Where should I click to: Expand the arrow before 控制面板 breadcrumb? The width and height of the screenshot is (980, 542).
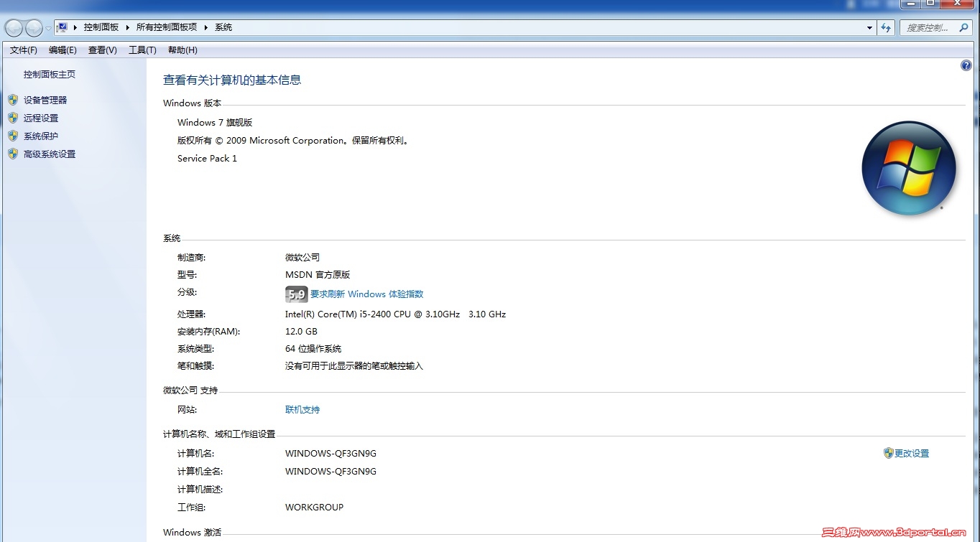click(75, 27)
